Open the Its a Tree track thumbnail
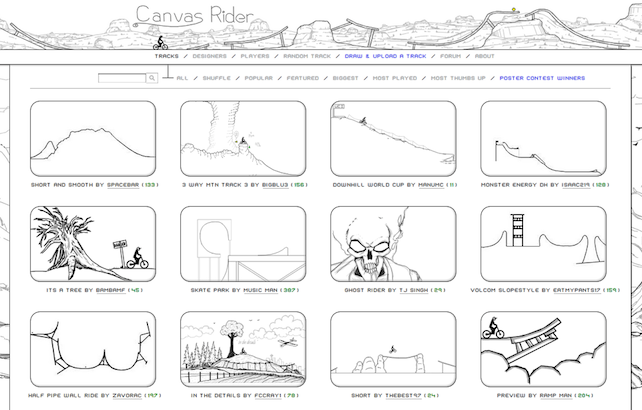This screenshot has width=642, height=410. tap(93, 243)
